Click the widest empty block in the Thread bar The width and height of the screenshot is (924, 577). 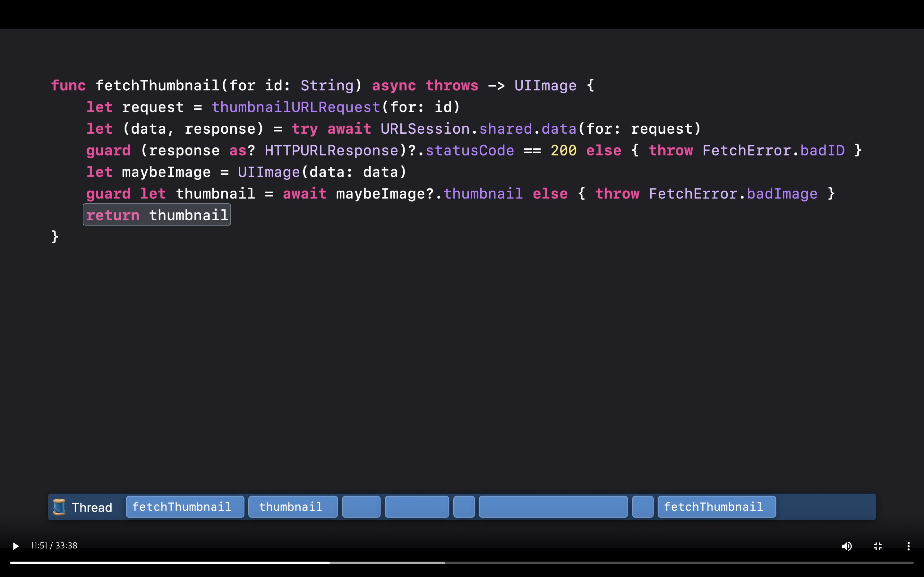tap(553, 507)
